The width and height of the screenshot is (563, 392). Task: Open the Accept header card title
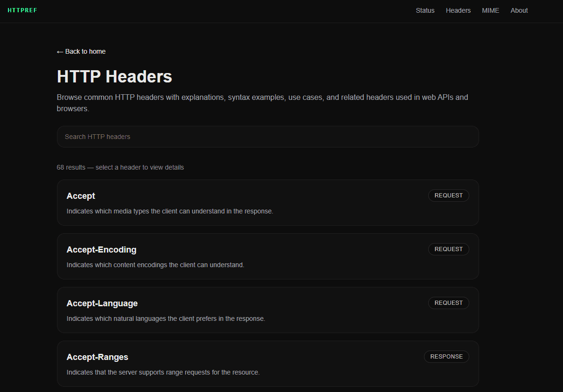pos(81,196)
